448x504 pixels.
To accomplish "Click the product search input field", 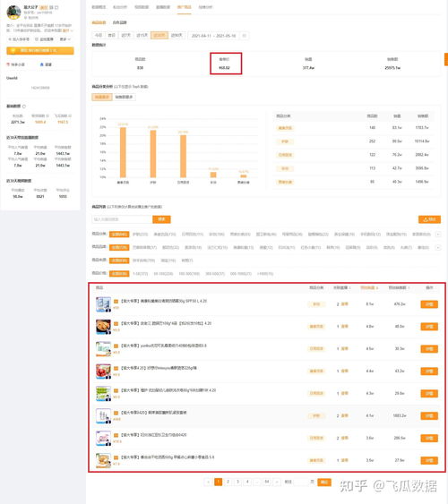I will 122,219.
